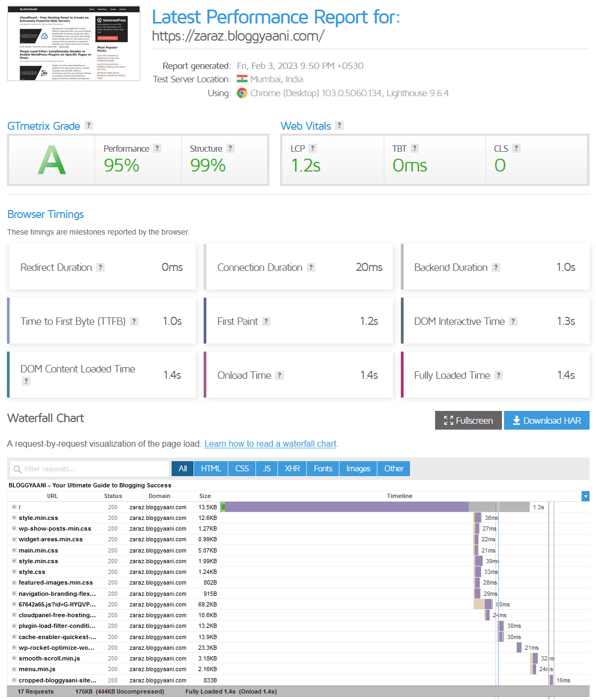
Task: Click the GTmetrix Grade heading
Action: [44, 126]
